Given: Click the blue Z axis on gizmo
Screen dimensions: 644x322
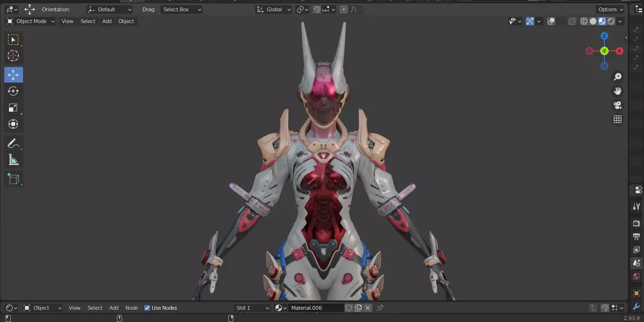Looking at the screenshot, I should click(x=604, y=36).
